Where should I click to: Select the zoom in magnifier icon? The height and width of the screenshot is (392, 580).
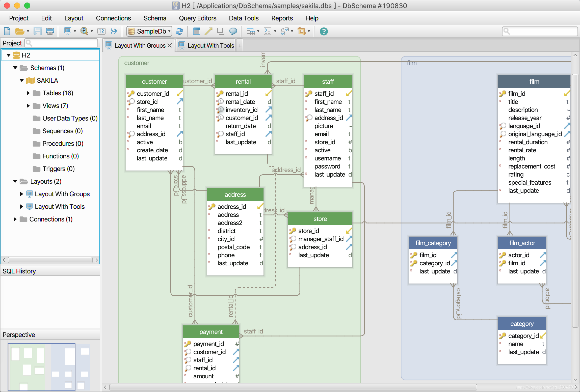click(85, 31)
